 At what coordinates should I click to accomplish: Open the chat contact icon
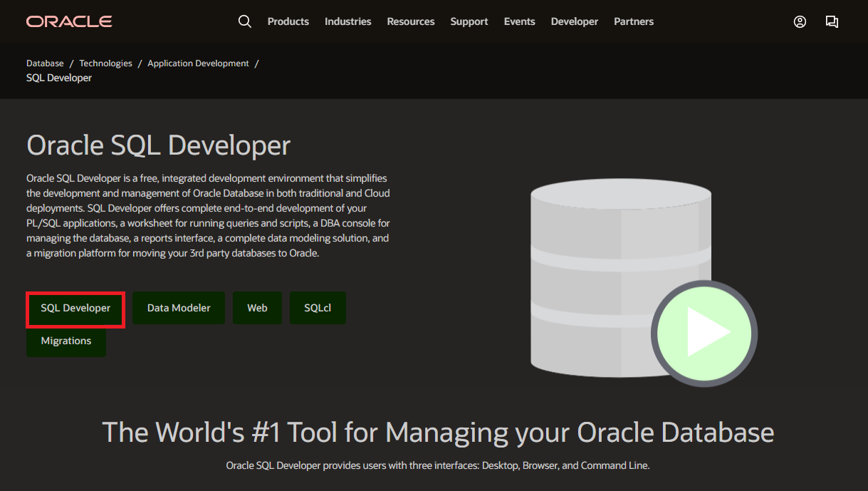pos(832,21)
